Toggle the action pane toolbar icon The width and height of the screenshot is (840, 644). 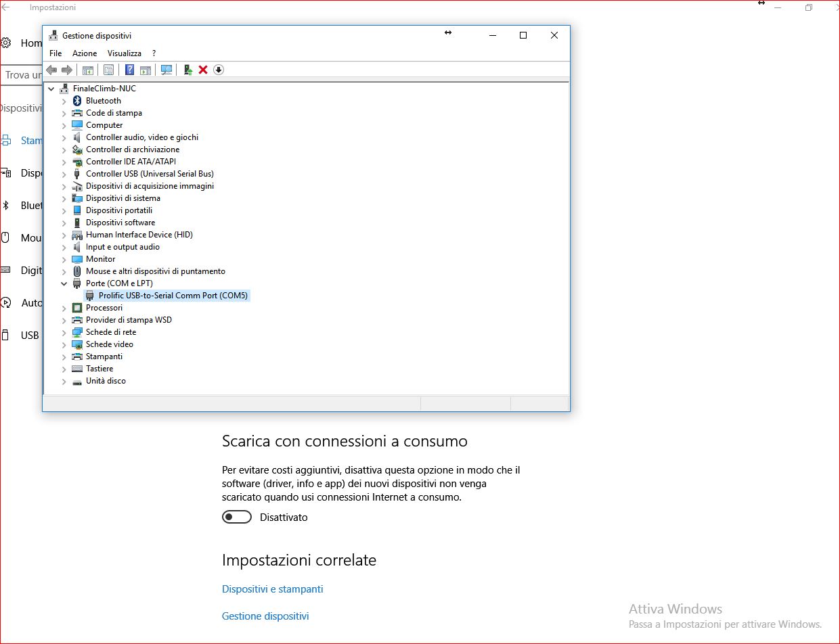[146, 70]
